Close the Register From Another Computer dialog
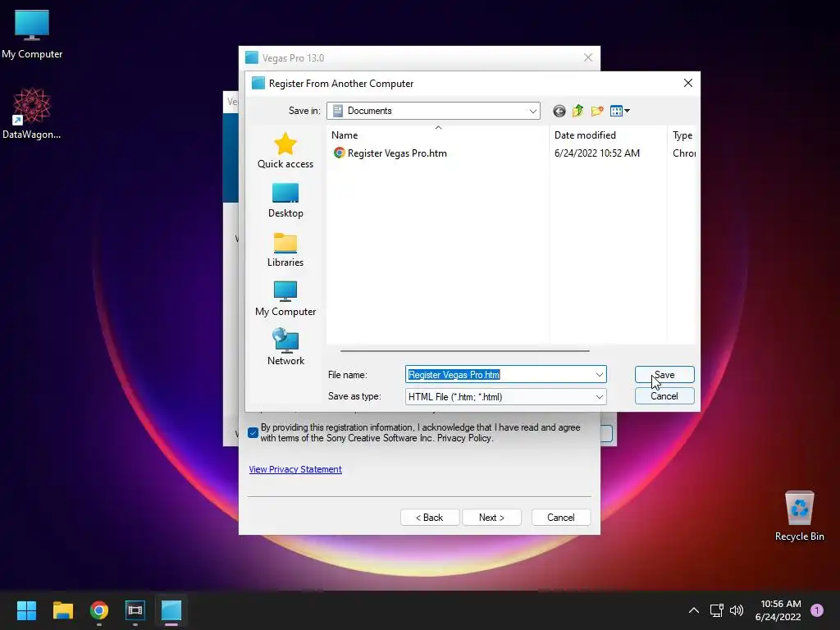840x630 pixels. [x=688, y=83]
